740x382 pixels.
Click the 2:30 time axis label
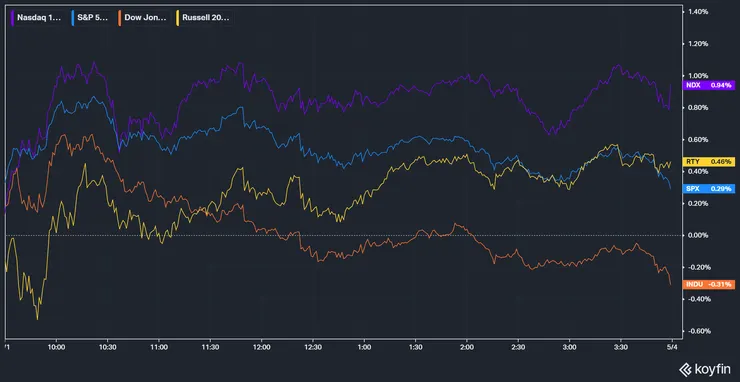tap(518, 347)
